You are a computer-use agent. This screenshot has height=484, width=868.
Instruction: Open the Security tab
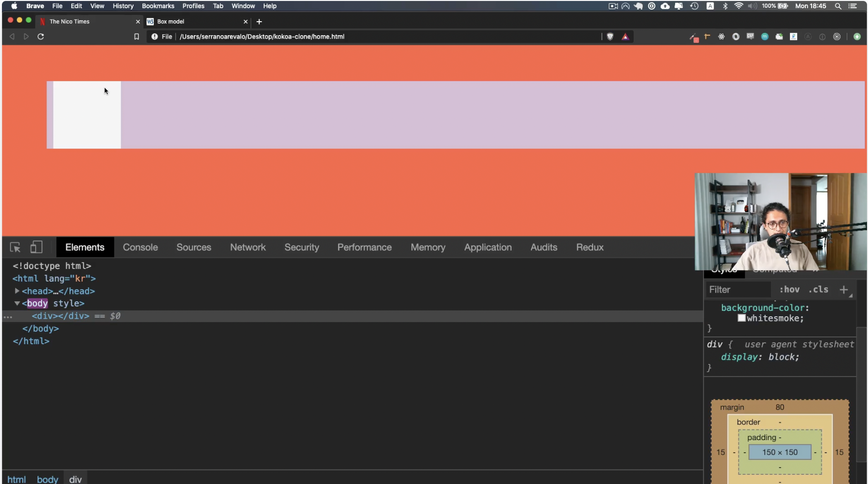pos(302,247)
